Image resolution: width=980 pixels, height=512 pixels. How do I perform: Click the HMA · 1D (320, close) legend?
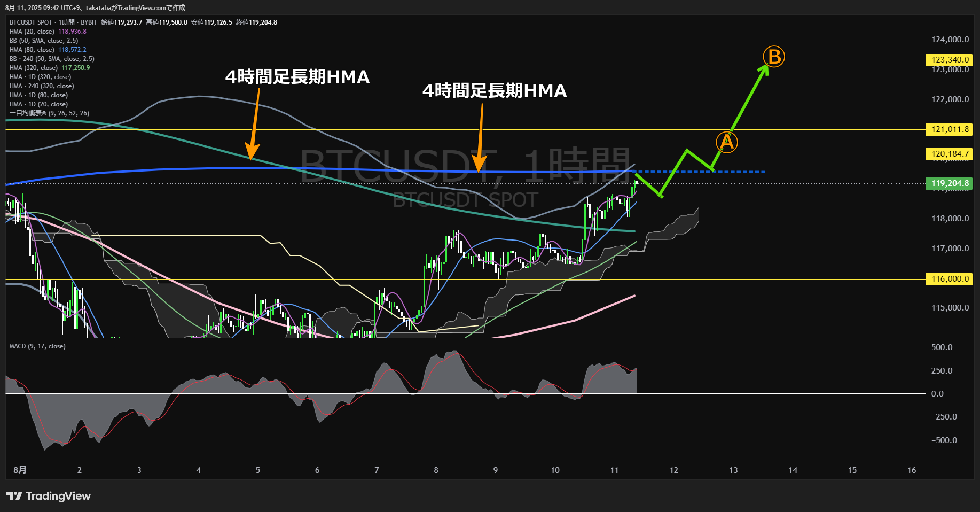(41, 77)
